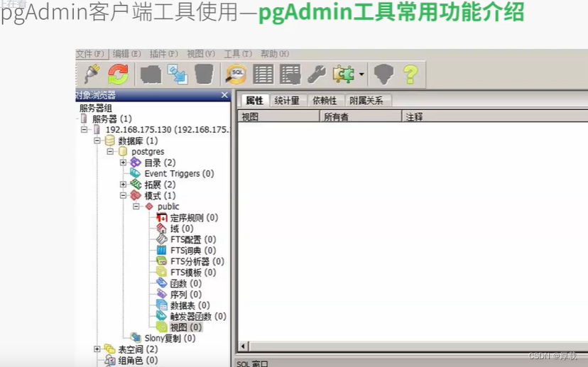The width and height of the screenshot is (588, 367).
Task: Collapse the public schema node
Action: click(136, 206)
